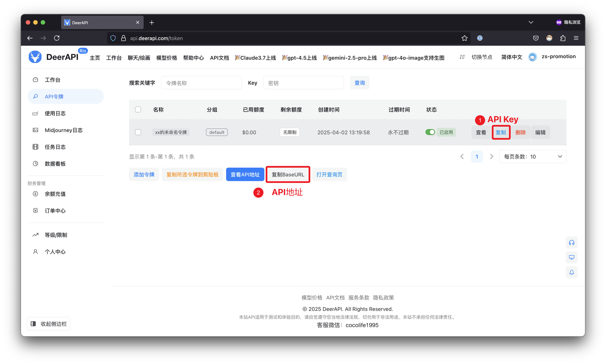Focus the 密钥 Key input field
The height and width of the screenshot is (364, 606).
point(304,83)
